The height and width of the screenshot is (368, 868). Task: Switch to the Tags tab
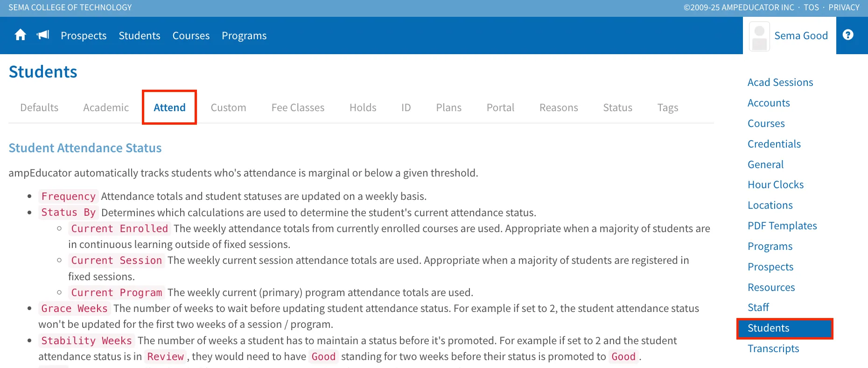(x=667, y=107)
